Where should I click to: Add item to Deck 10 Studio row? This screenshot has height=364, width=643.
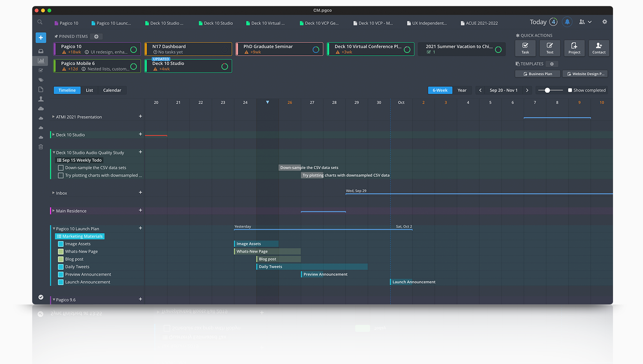(140, 134)
